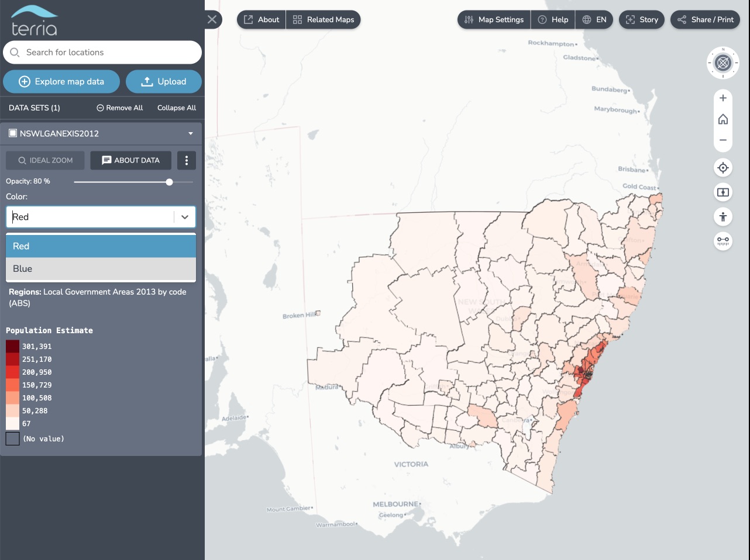Adjust the opacity slider handle
Screen dimensions: 750x560
coord(170,182)
